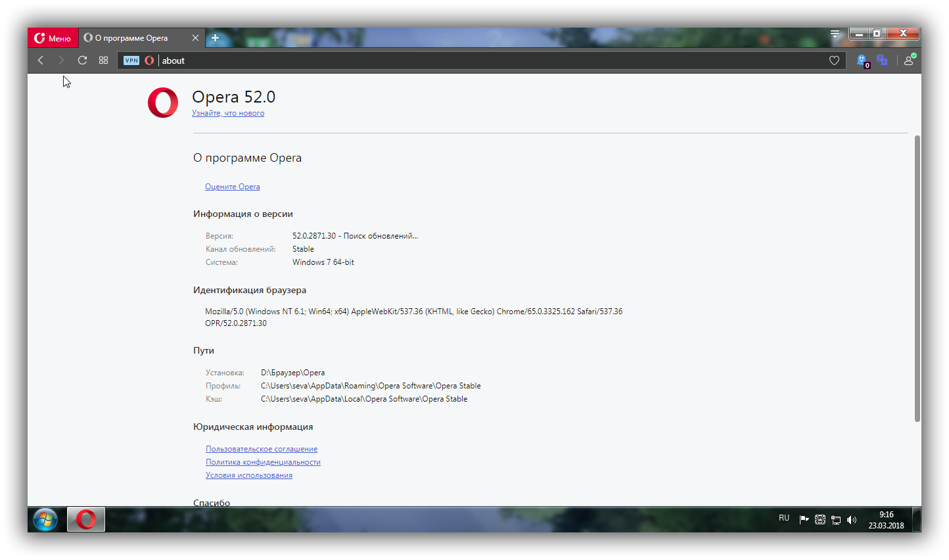Screen dimensions: 949x560
Task: Go forward with the forward arrow
Action: 61,60
